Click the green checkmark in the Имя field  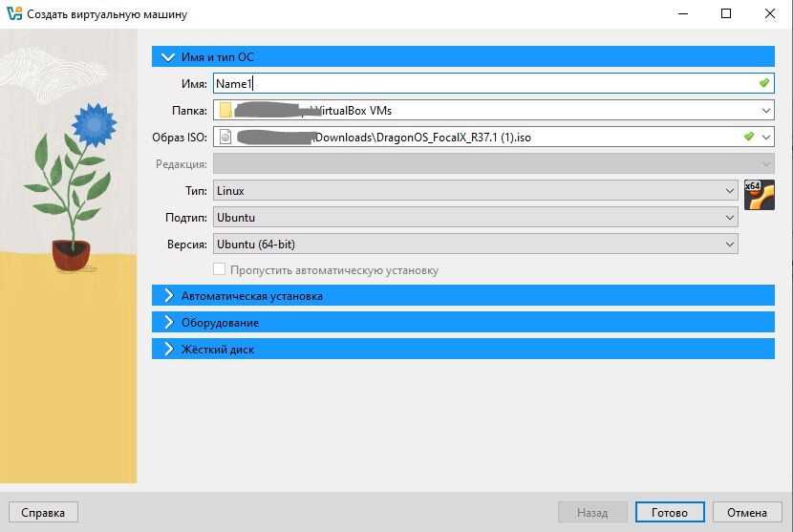[x=764, y=83]
